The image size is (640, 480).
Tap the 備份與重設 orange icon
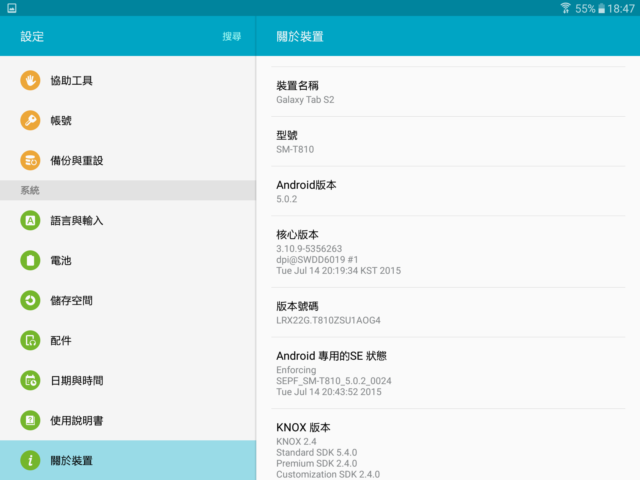click(30, 160)
